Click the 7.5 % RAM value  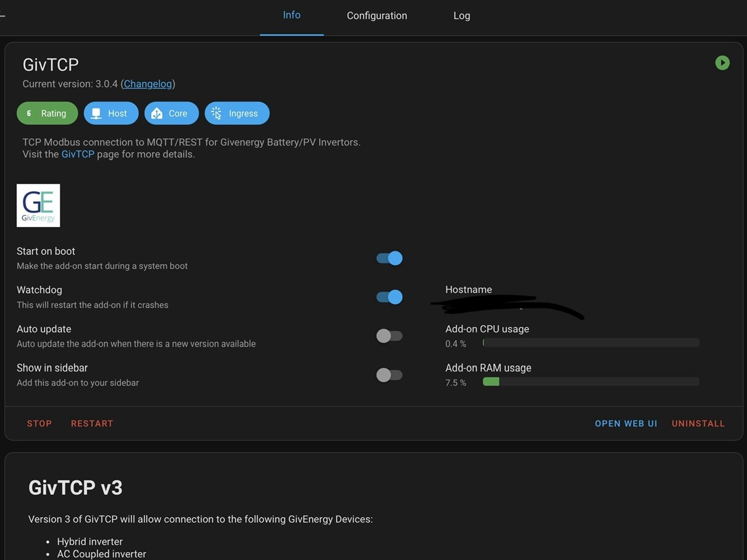click(456, 383)
